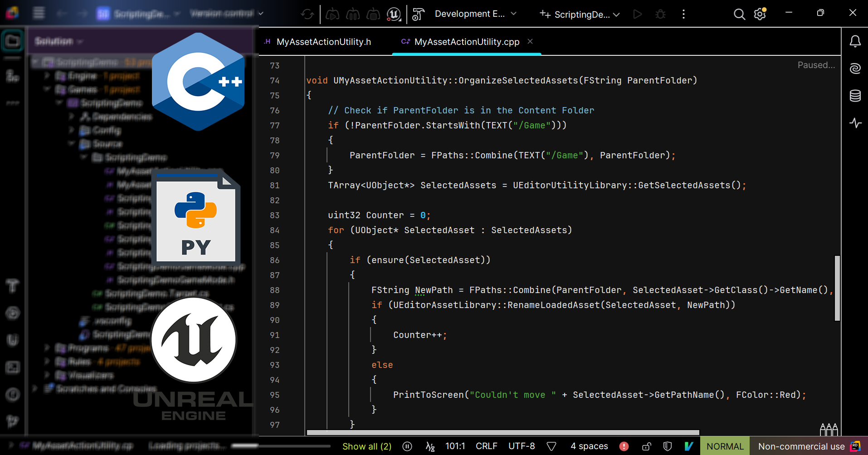Click line number 74 in the gutter

click(x=274, y=80)
